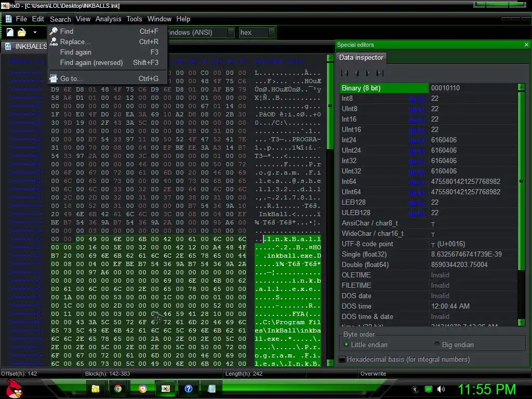Viewport: 532px width, 399px height.
Task: Click the Length(h): 242 status entry
Action: point(244,374)
